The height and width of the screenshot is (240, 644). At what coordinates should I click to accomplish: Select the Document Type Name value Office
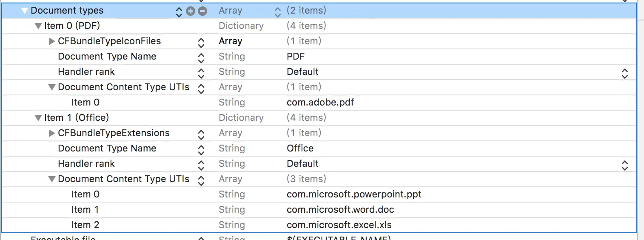[x=300, y=149]
